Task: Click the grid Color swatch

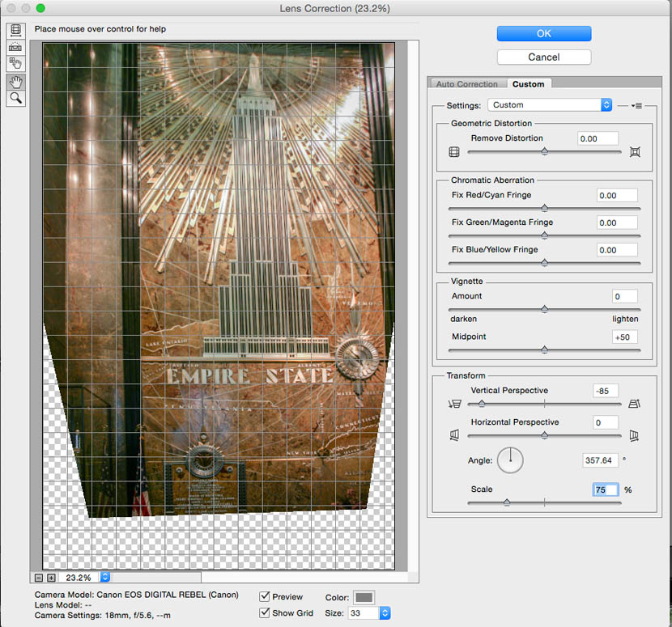Action: point(364,597)
